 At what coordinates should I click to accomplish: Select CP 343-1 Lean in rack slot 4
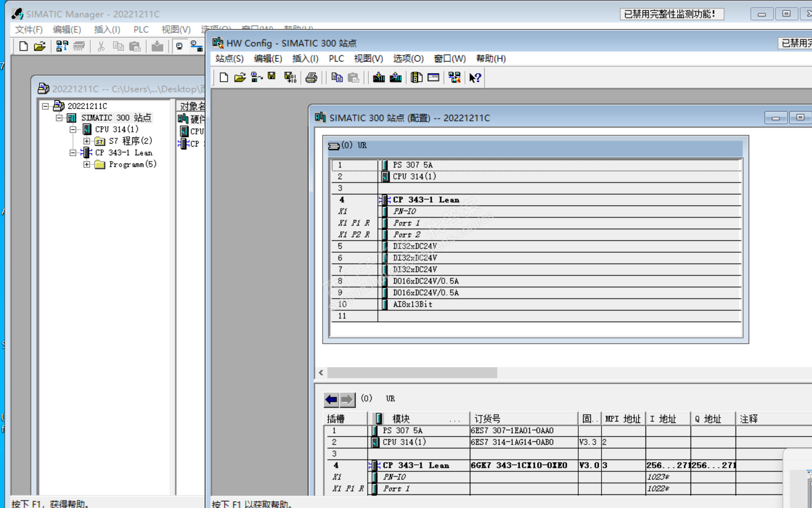point(425,200)
